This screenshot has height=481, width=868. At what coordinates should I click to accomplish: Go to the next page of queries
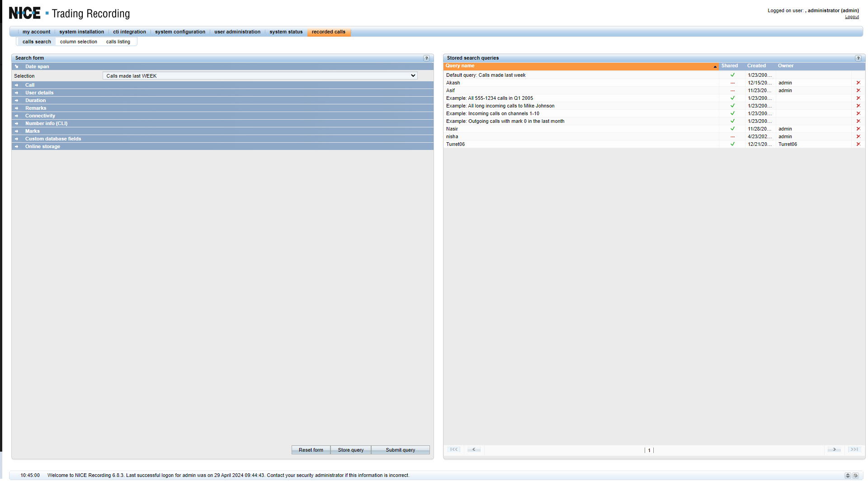coord(834,450)
